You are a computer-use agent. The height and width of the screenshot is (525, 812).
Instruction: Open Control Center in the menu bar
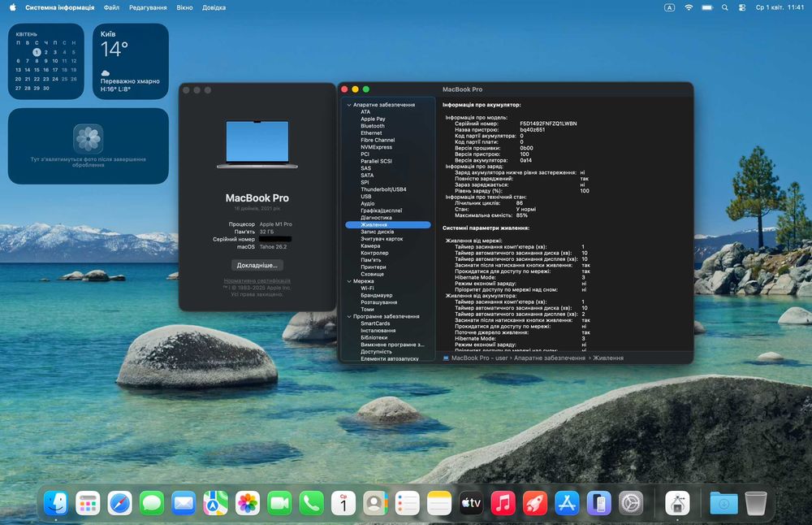click(x=742, y=7)
